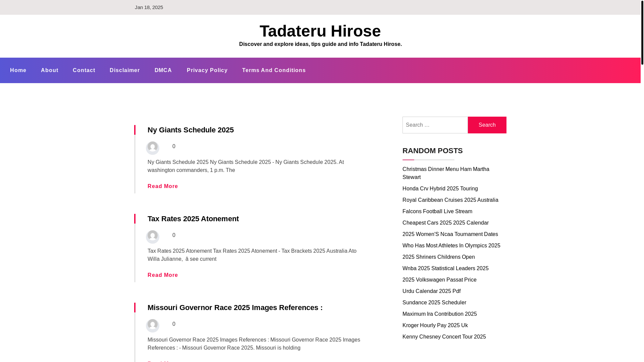Open the Home menu item
The image size is (644, 362).
pos(18,70)
